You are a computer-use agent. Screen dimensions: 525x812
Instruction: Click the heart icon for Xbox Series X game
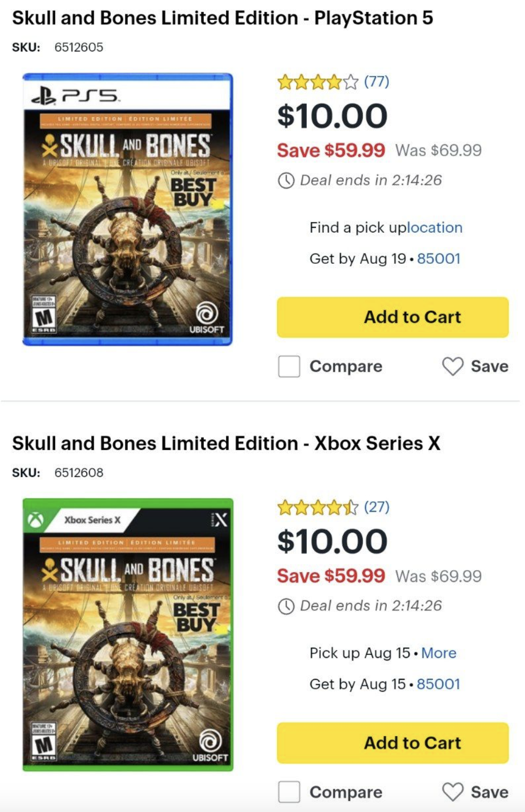tap(452, 792)
